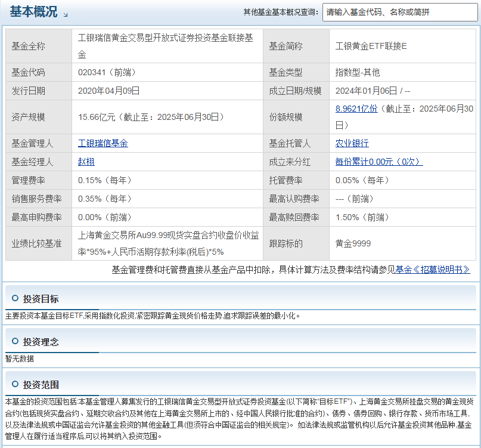The height and width of the screenshot is (448, 481).
Task: Select the 份额规模 label cell
Action: pyautogui.click(x=296, y=117)
